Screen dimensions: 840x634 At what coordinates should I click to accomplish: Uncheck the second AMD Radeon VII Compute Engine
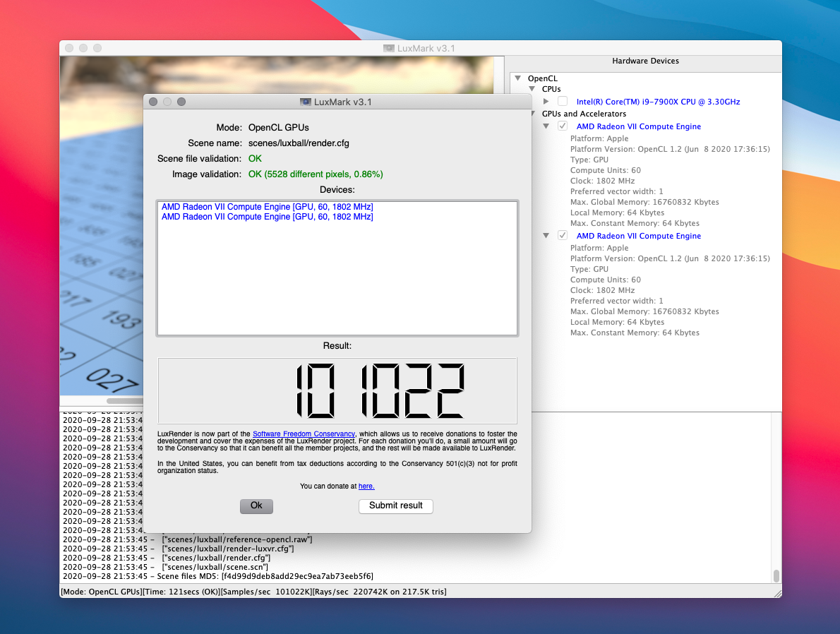click(563, 235)
